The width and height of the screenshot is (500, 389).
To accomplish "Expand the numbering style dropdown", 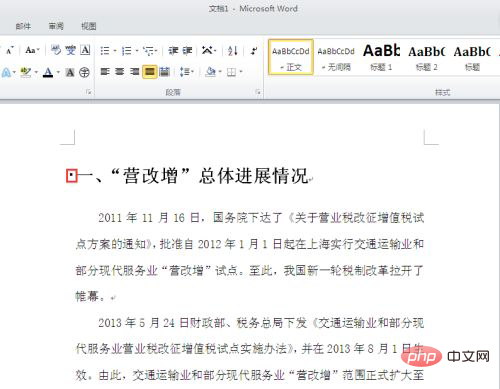I will (137, 51).
